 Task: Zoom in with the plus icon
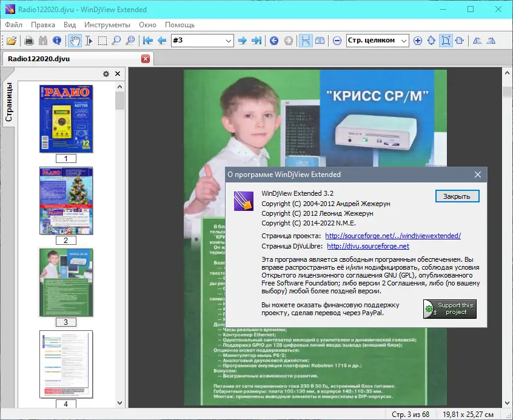[x=418, y=41]
